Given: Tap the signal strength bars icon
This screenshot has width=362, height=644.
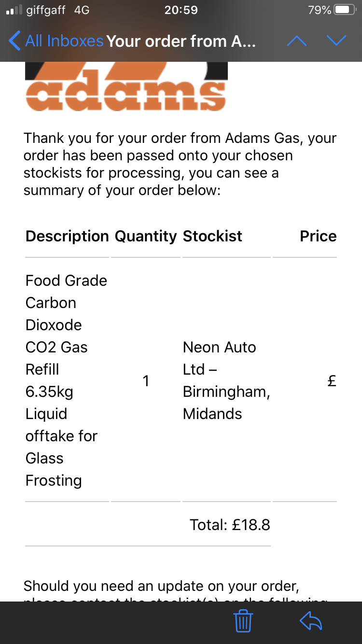Looking at the screenshot, I should pyautogui.click(x=14, y=10).
